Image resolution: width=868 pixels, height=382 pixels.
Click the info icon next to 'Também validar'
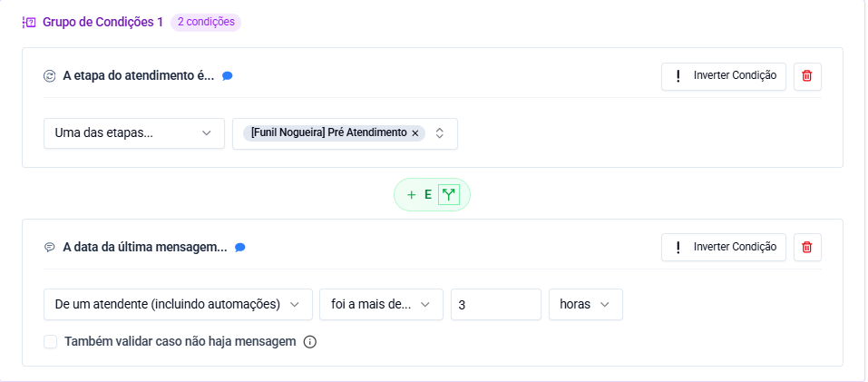(309, 342)
